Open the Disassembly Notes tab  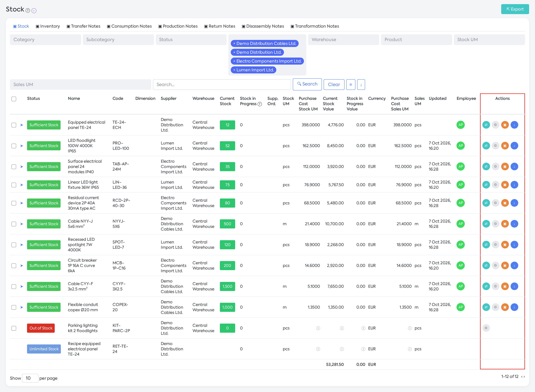tap(263, 26)
